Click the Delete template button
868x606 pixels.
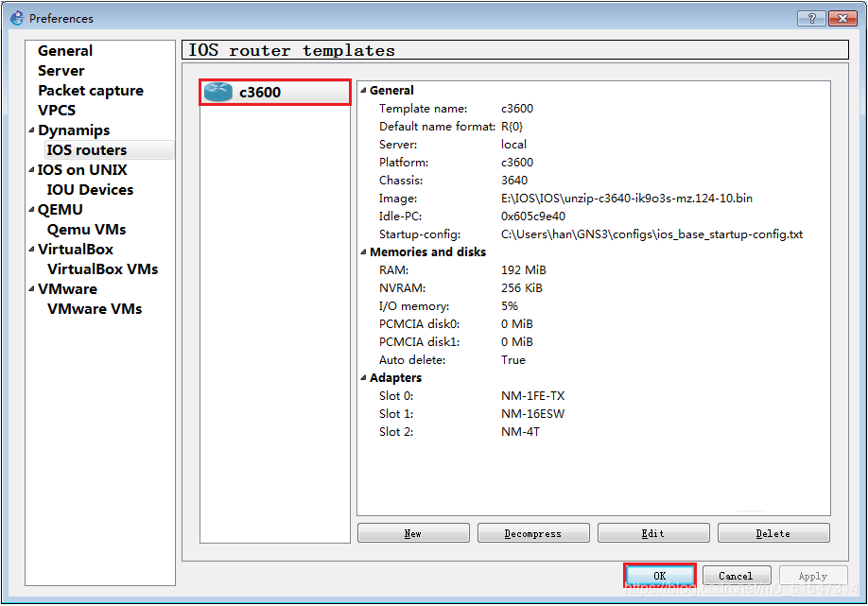coord(773,533)
